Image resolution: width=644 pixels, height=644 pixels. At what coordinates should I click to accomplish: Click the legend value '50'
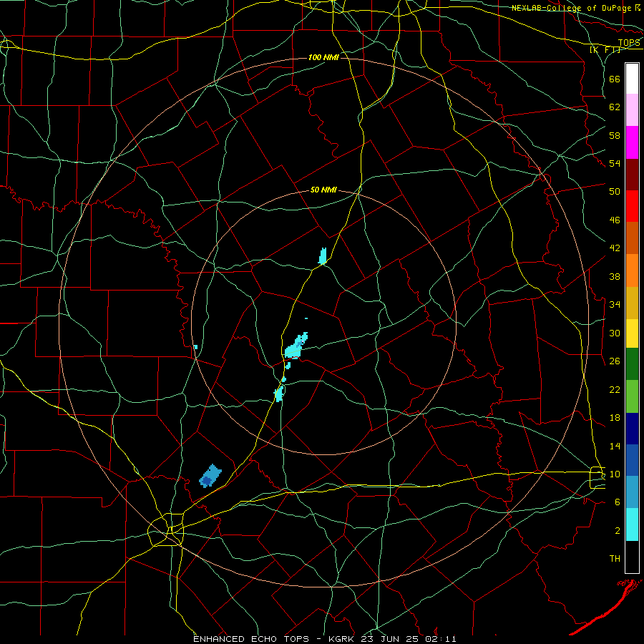pos(615,192)
